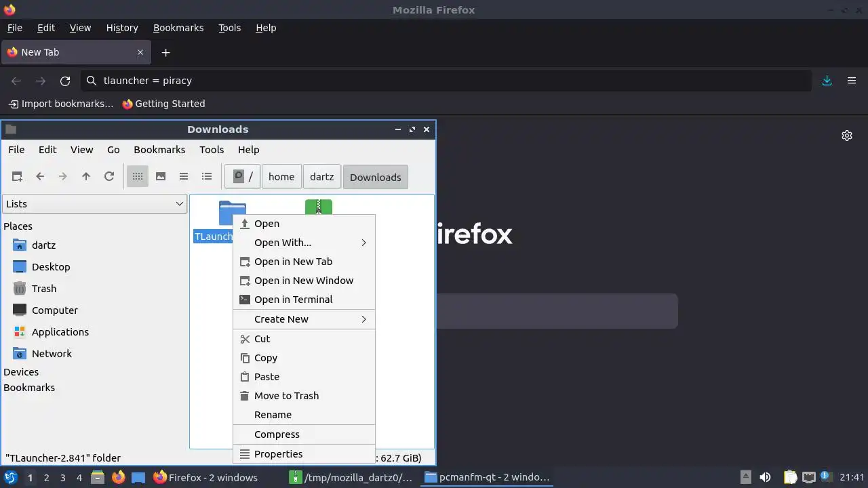Open the Firefox Help menu
This screenshot has width=868, height=488.
tap(266, 28)
